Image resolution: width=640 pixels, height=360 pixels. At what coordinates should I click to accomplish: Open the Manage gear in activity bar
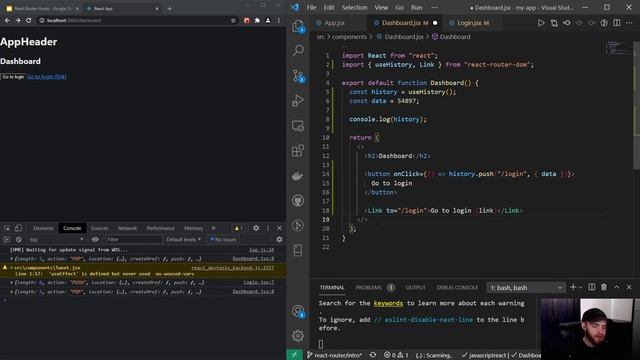(298, 336)
